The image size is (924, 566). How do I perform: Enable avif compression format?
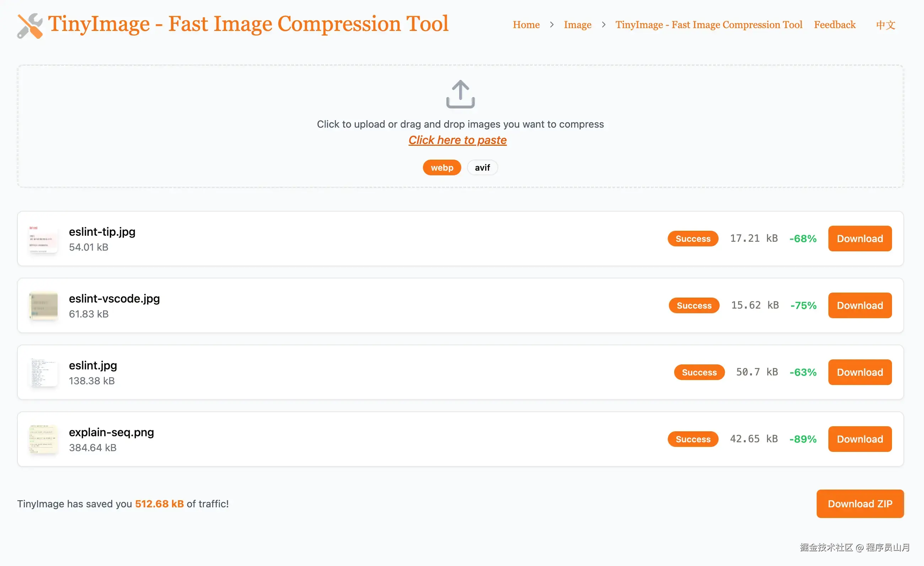[483, 167]
